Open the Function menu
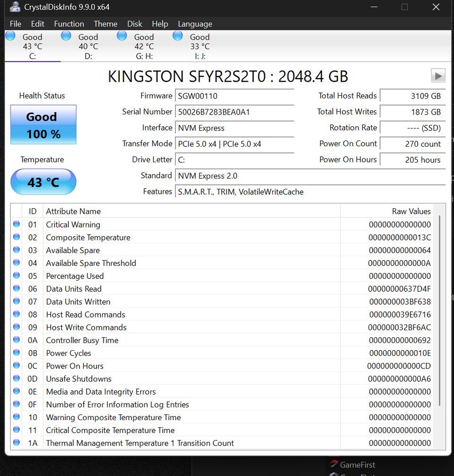Screen dimensions: 454x476 [x=69, y=24]
